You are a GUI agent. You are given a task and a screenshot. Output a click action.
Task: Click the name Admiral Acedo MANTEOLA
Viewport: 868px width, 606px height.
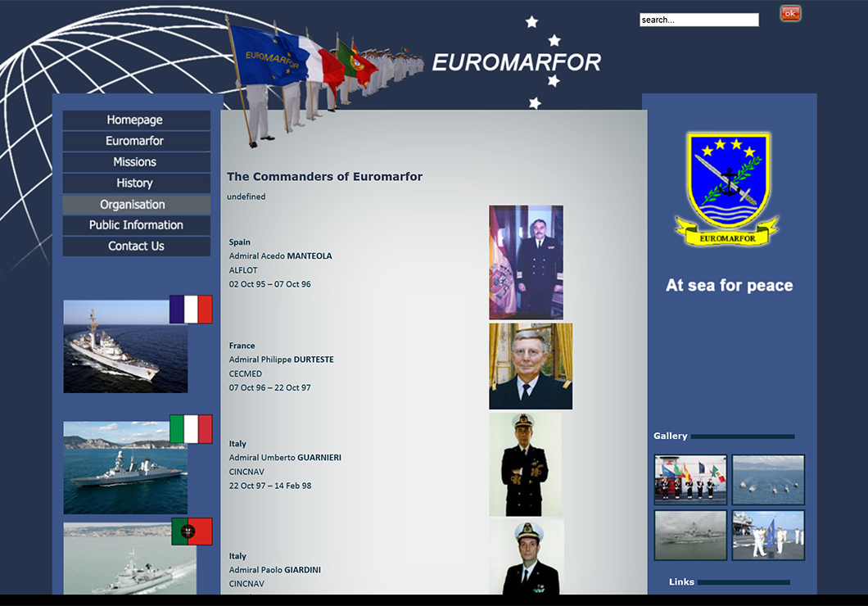click(281, 256)
